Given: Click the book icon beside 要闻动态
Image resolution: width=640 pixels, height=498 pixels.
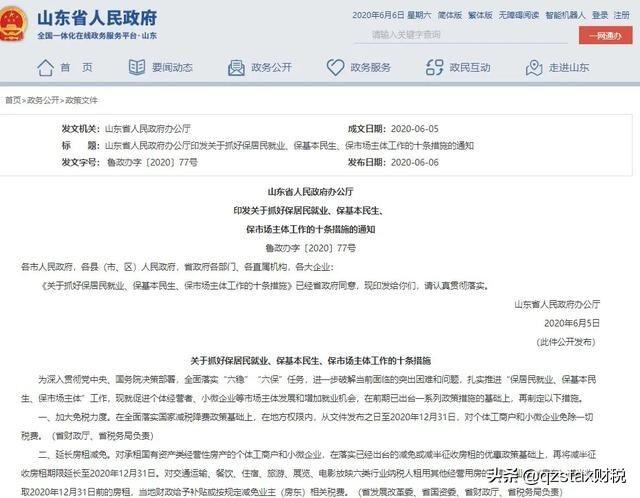Looking at the screenshot, I should click(137, 67).
